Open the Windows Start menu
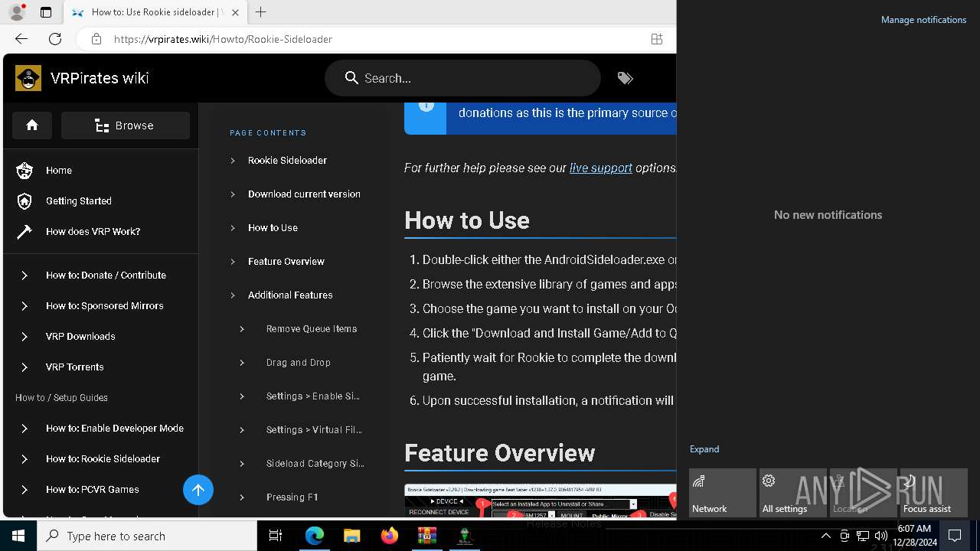The width and height of the screenshot is (980, 551). click(x=18, y=536)
